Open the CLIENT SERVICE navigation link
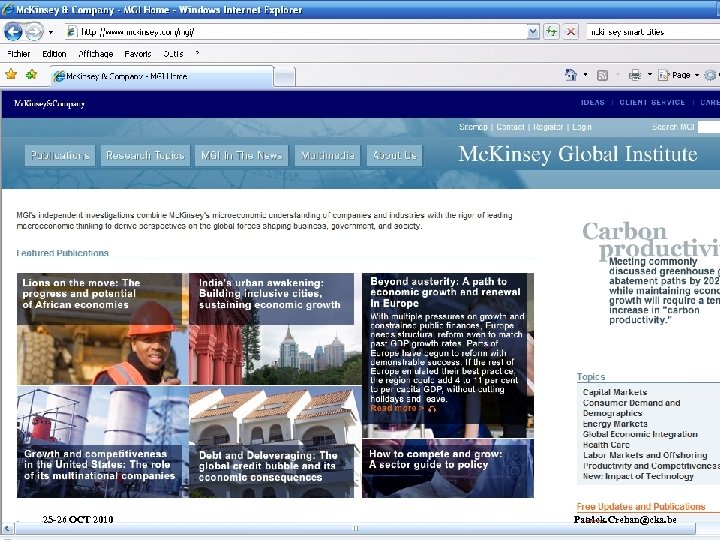 click(x=652, y=102)
